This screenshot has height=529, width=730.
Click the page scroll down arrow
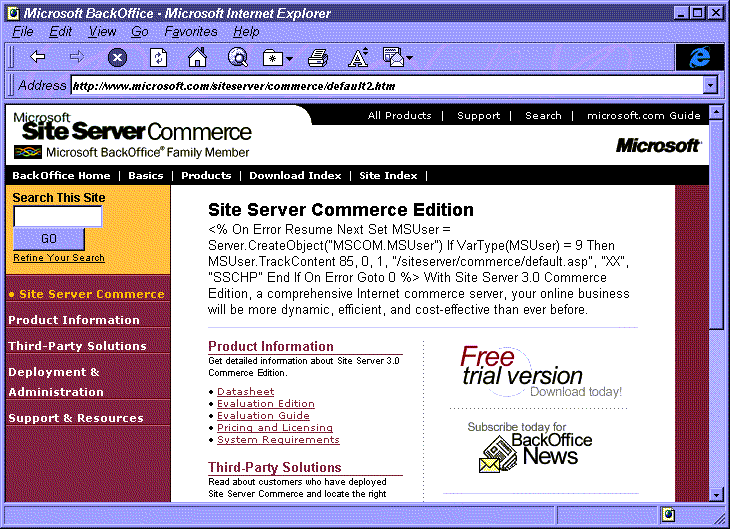click(x=716, y=495)
